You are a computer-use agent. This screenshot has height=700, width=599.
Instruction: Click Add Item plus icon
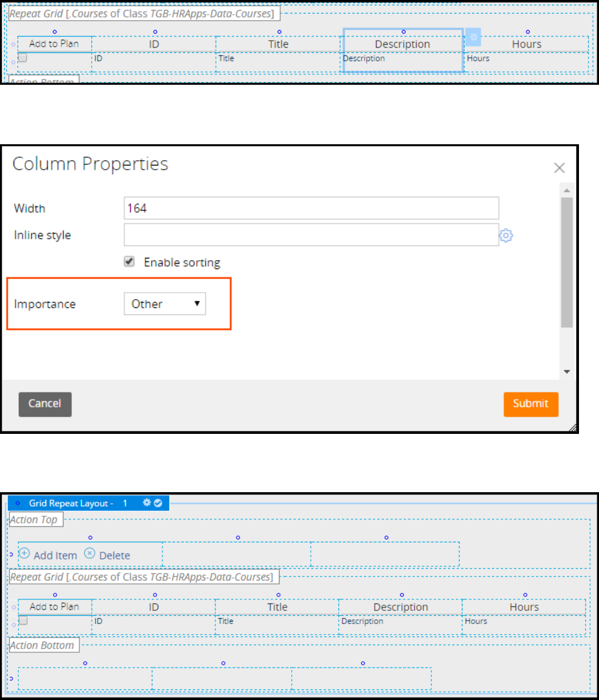tap(25, 553)
